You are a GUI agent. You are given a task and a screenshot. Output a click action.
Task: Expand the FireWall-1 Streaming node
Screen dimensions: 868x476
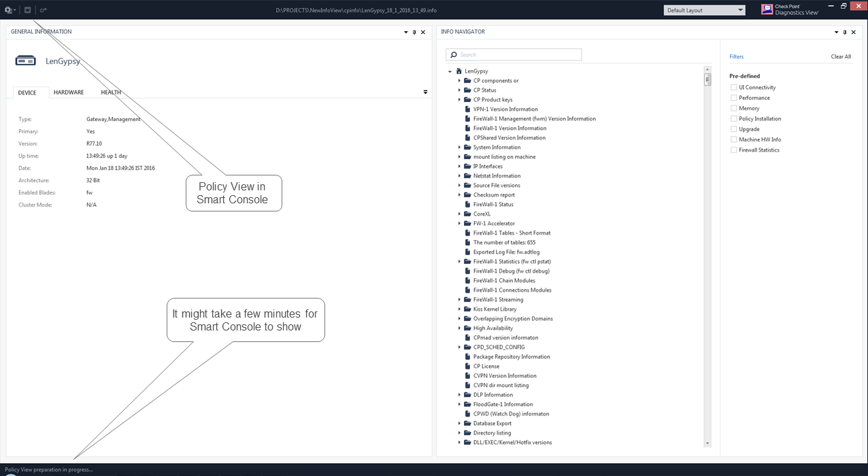click(x=459, y=300)
